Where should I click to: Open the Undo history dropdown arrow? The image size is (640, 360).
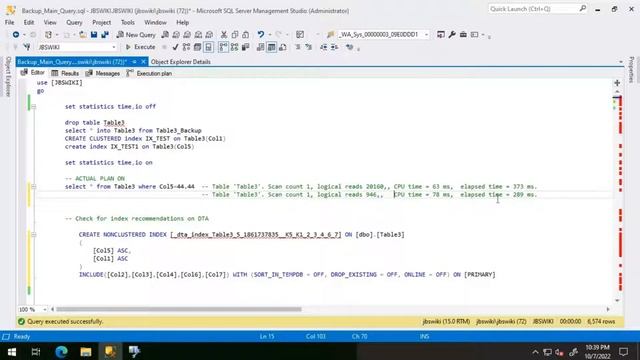click(x=270, y=35)
